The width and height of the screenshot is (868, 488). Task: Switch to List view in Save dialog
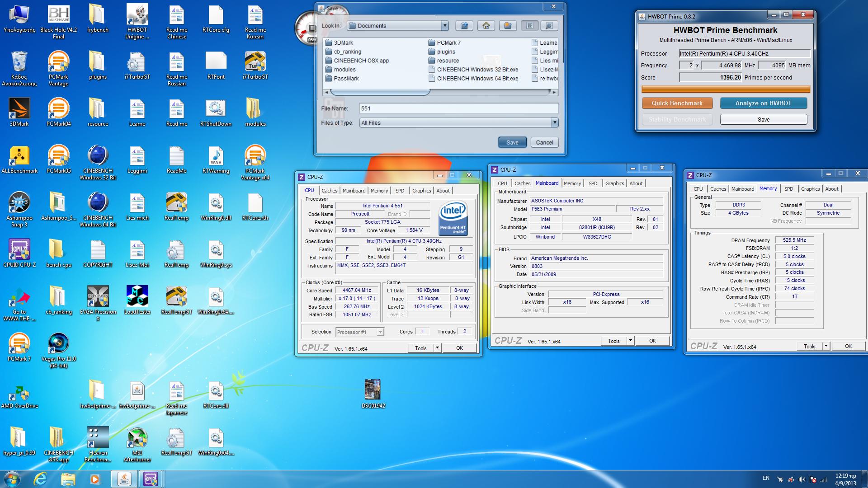pyautogui.click(x=529, y=26)
